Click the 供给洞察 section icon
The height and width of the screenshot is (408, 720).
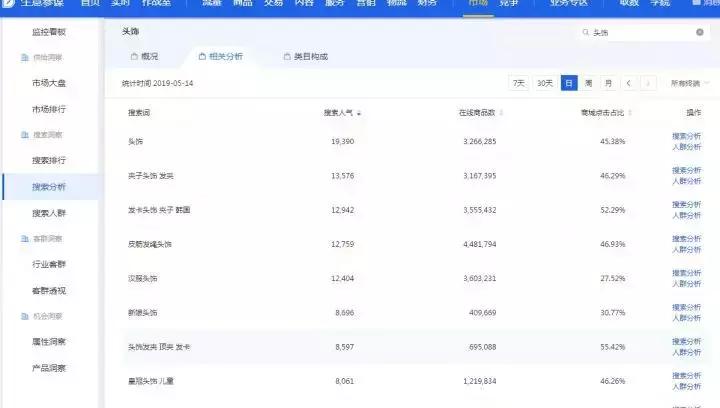click(25, 57)
